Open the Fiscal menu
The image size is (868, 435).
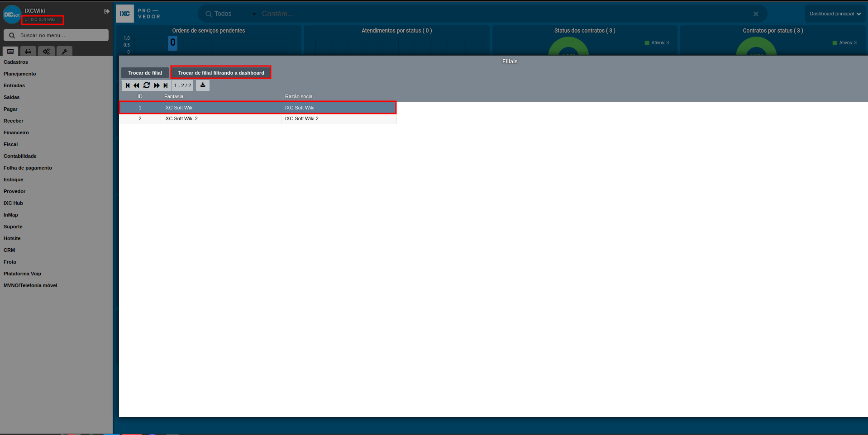pyautogui.click(x=11, y=144)
